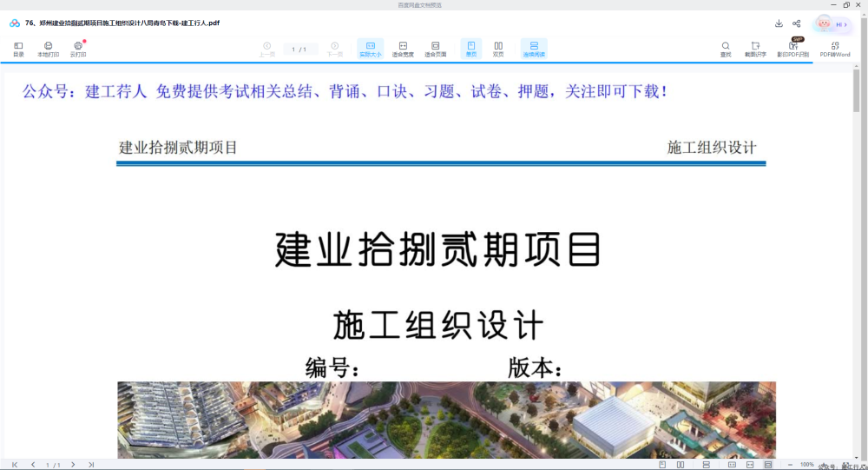
Task: Click the 编号： label
Action: click(332, 367)
